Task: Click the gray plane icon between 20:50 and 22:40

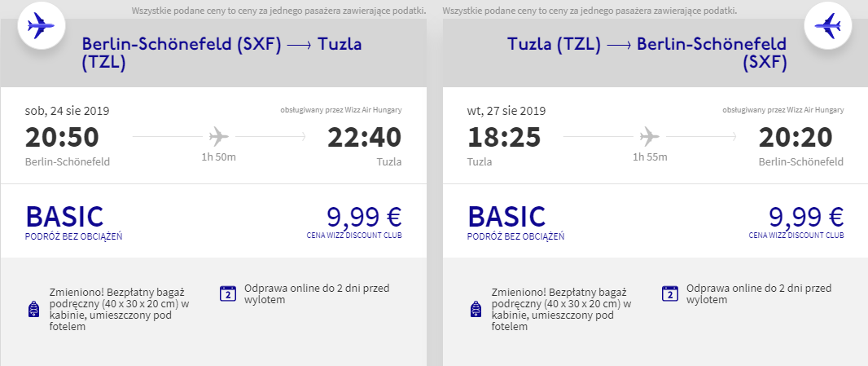Action: click(x=219, y=136)
